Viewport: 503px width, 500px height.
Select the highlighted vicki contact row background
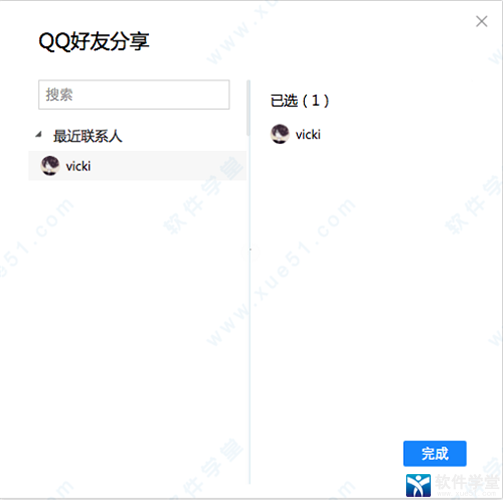click(137, 166)
